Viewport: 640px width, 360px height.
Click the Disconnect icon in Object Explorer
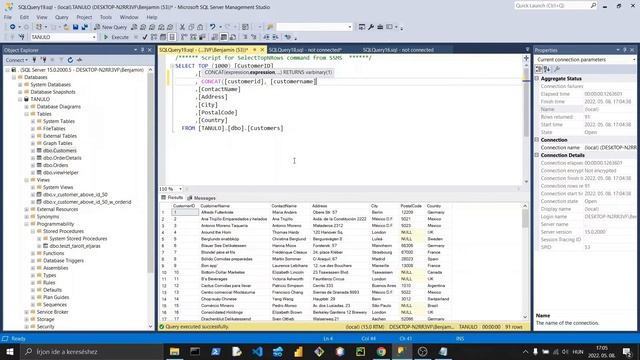[x=43, y=60]
